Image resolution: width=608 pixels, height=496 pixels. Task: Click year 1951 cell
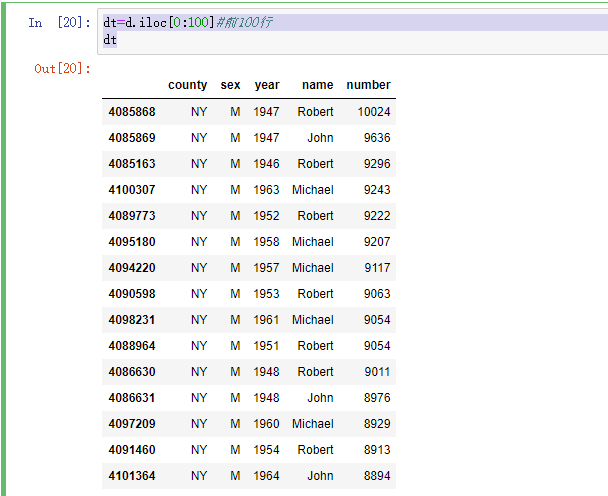[x=266, y=346]
